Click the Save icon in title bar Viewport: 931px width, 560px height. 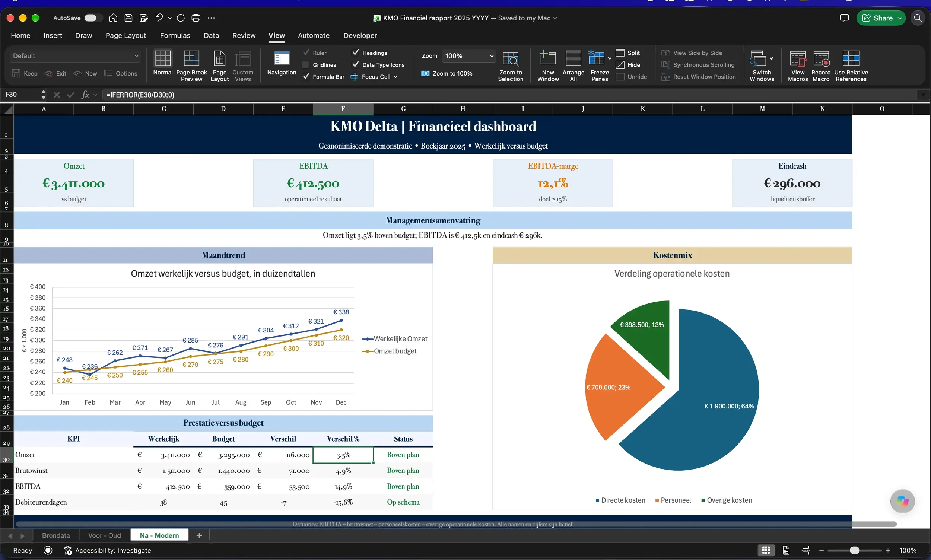pos(128,18)
